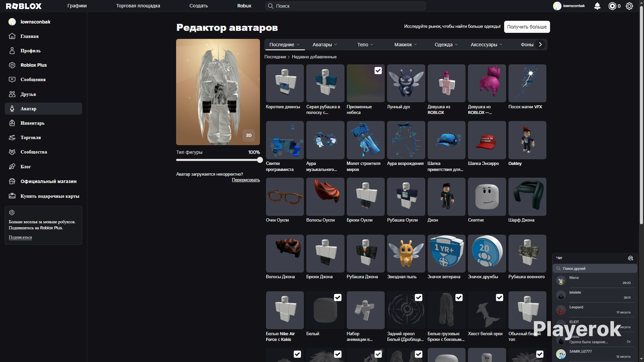The height and width of the screenshot is (362, 644).
Task: Uncheck Белые грузовые брюки item checkbox
Action: (459, 298)
